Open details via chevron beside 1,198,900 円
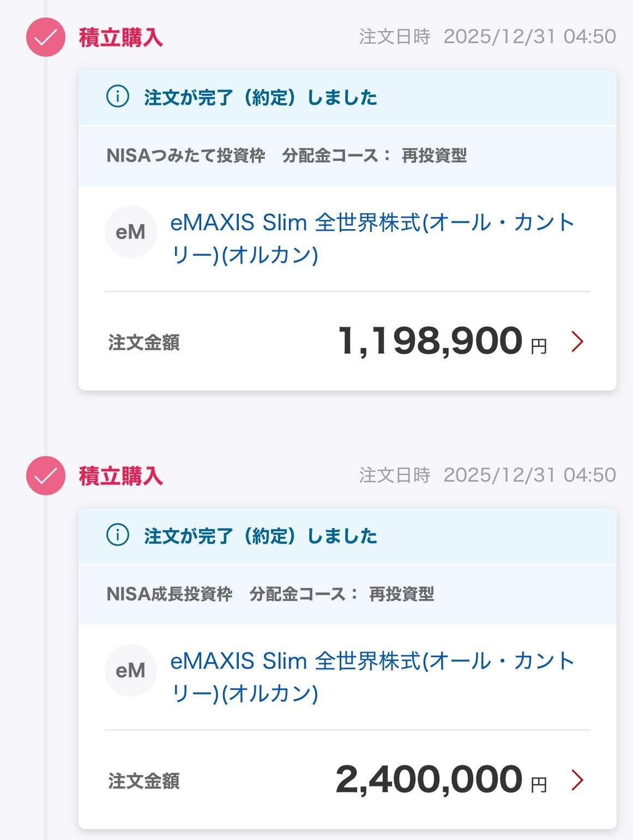633x840 pixels. (577, 342)
